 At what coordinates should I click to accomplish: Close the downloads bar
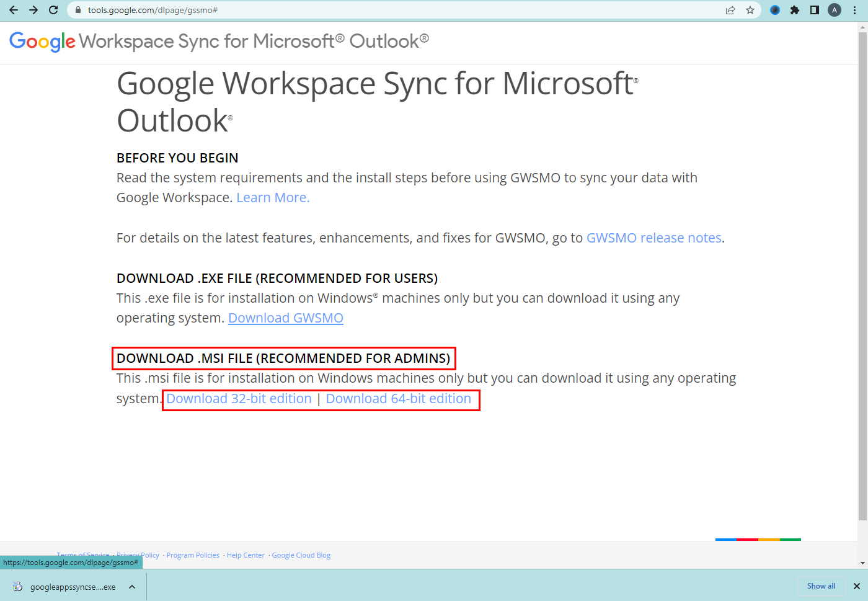856,586
